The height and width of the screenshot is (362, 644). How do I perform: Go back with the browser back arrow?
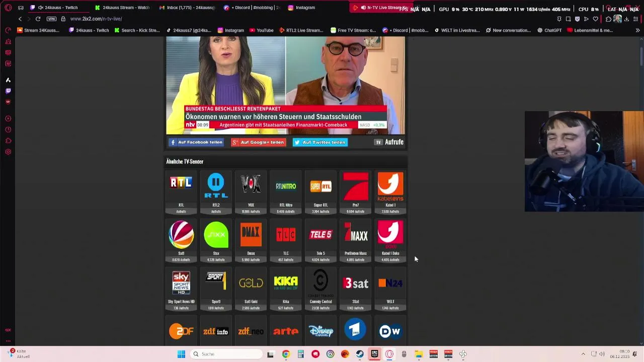click(20, 19)
